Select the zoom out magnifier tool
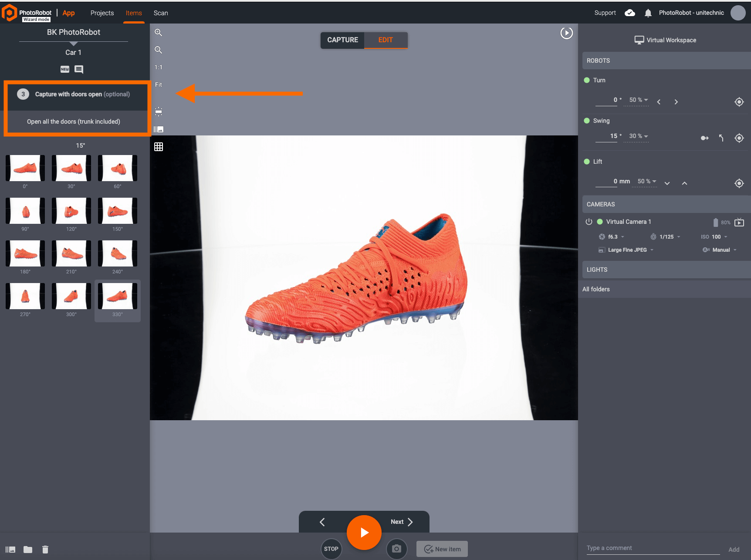The width and height of the screenshot is (751, 560). pyautogui.click(x=159, y=50)
